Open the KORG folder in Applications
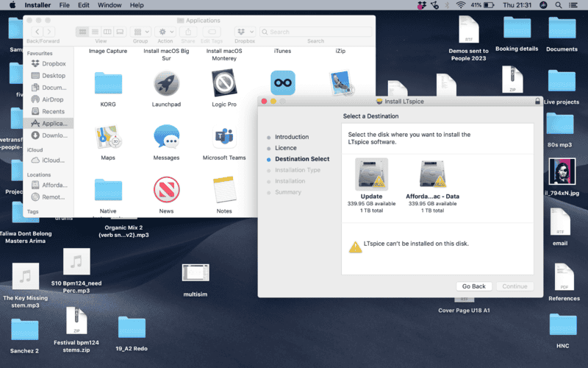Screen dimensions: 588x368 pyautogui.click(x=108, y=83)
